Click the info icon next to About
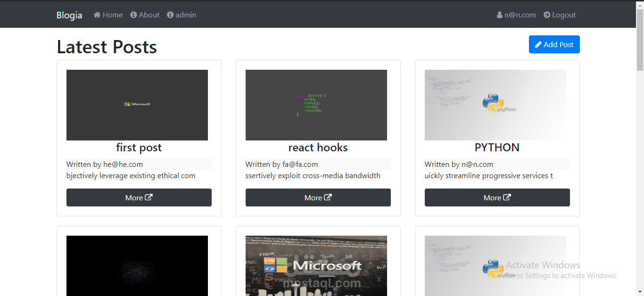Image resolution: width=644 pixels, height=296 pixels. (133, 15)
